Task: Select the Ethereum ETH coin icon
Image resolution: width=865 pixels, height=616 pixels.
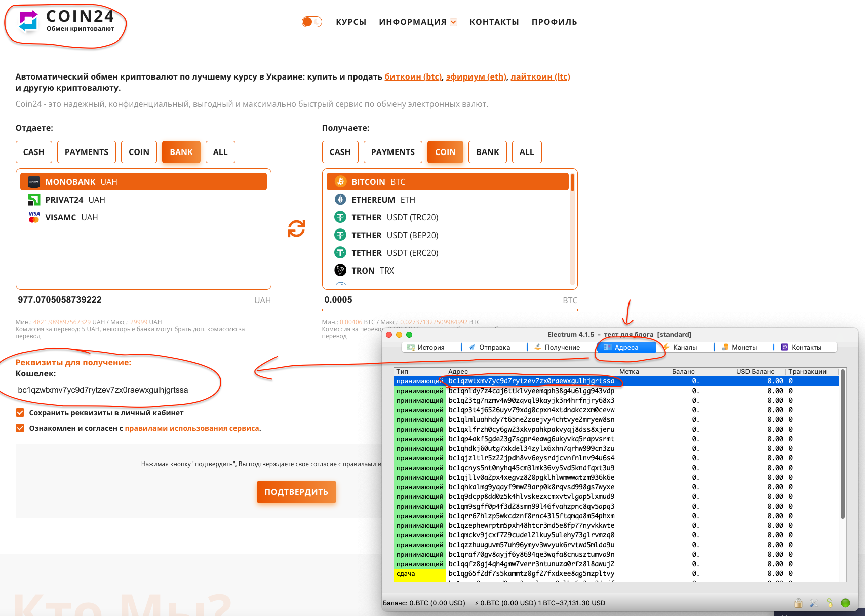Action: 340,200
